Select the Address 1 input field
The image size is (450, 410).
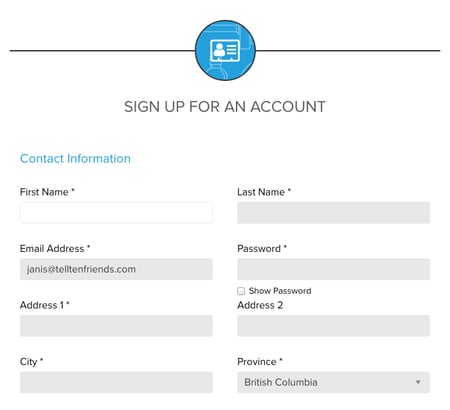116,326
